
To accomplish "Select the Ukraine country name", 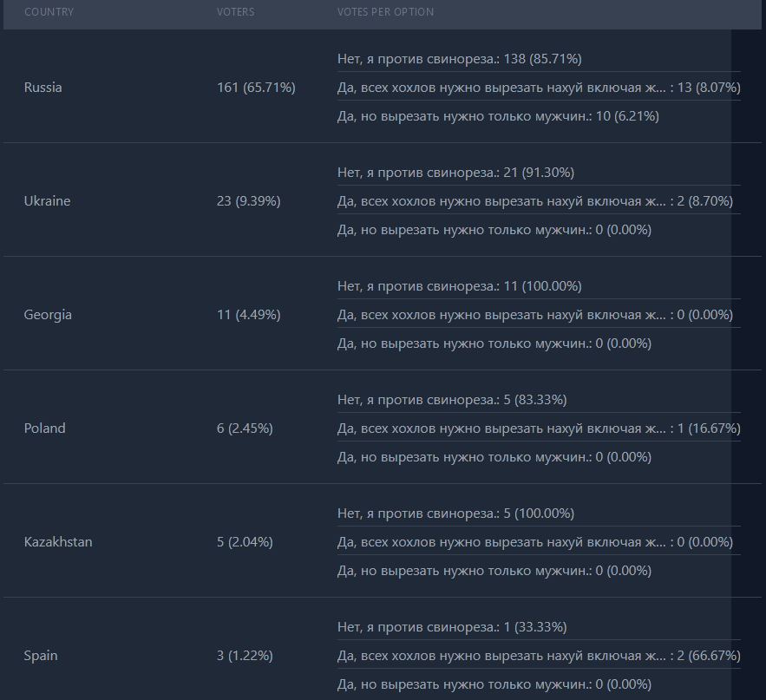I will (x=48, y=201).
